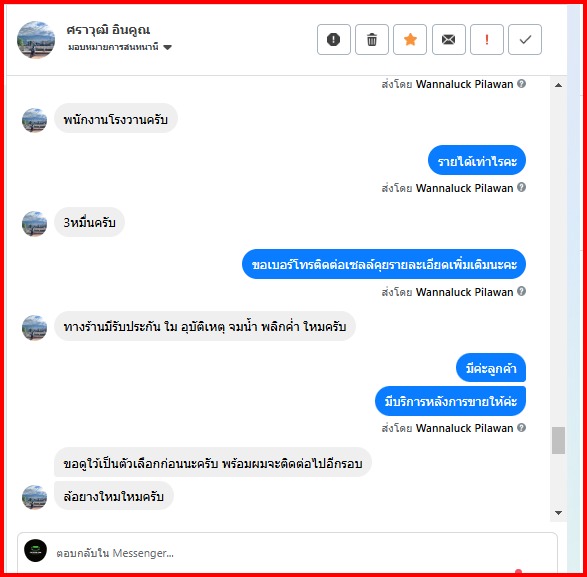This screenshot has height=577, width=587.
Task: Toggle the orange star follow-up flag
Action: click(x=410, y=39)
